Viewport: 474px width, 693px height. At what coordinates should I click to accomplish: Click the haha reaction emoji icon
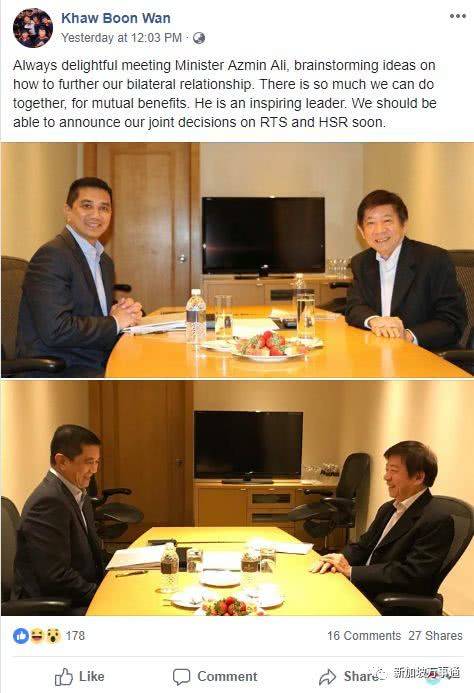[x=37, y=636]
